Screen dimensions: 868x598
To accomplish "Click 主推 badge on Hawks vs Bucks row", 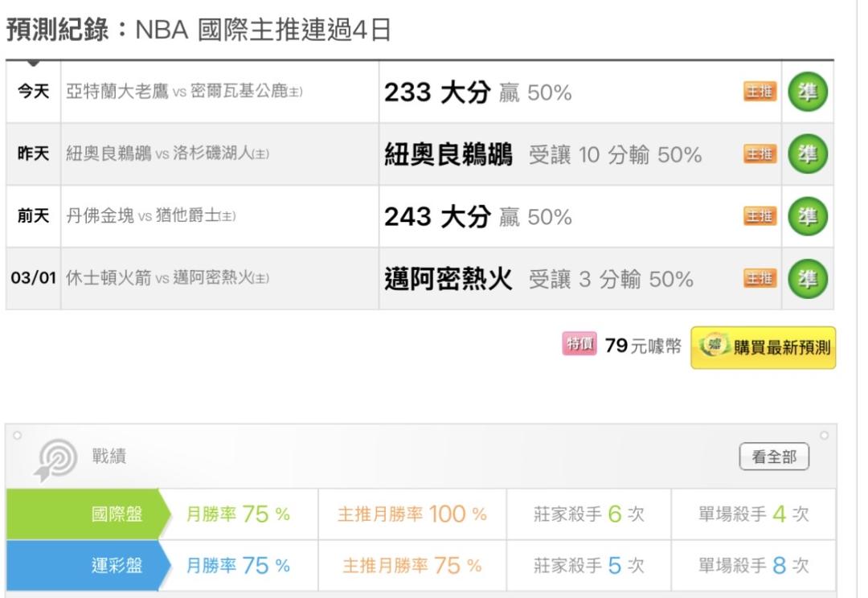I will [x=759, y=92].
